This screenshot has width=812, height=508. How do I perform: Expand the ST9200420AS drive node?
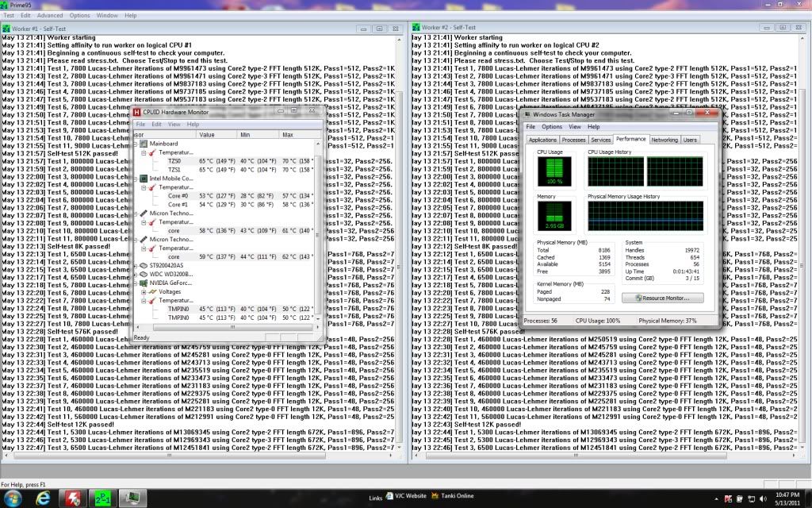(135, 265)
